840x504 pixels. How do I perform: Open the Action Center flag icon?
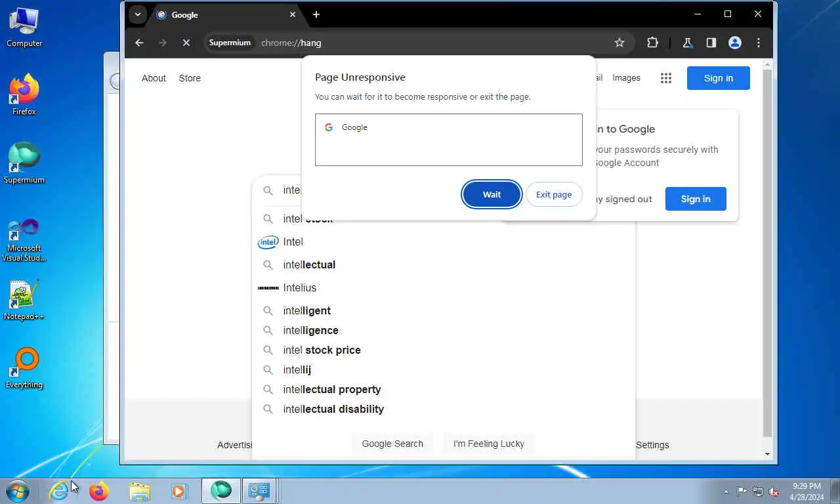742,492
